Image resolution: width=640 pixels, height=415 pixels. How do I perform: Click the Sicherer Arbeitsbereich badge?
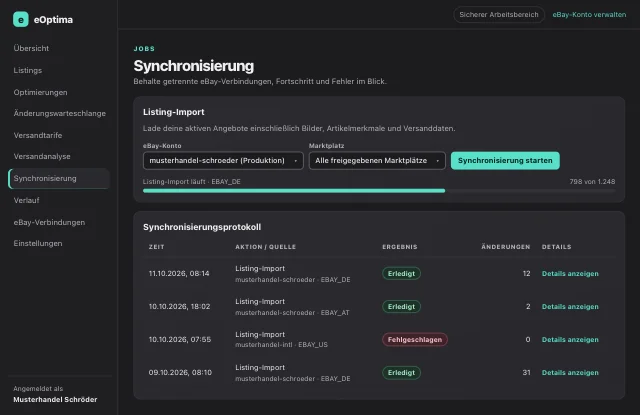pyautogui.click(x=499, y=15)
